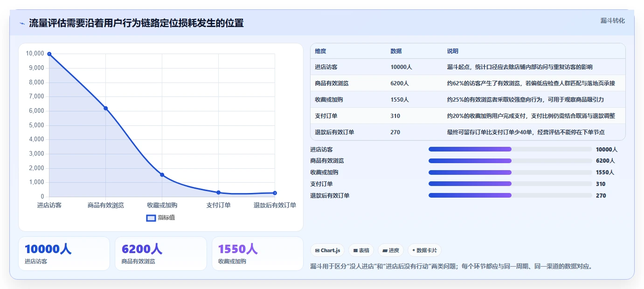Toggle the 指标值 legend swatch in chart
The width and height of the screenshot is (644, 289).
click(151, 218)
